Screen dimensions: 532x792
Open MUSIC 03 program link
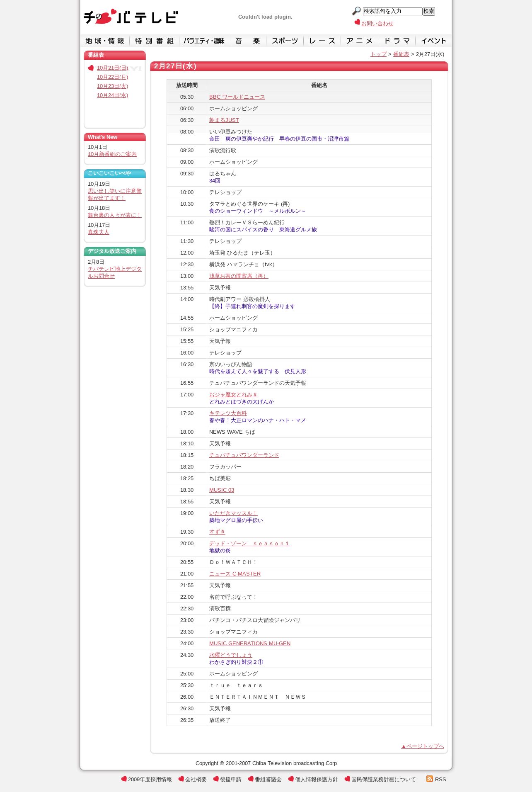(x=222, y=490)
